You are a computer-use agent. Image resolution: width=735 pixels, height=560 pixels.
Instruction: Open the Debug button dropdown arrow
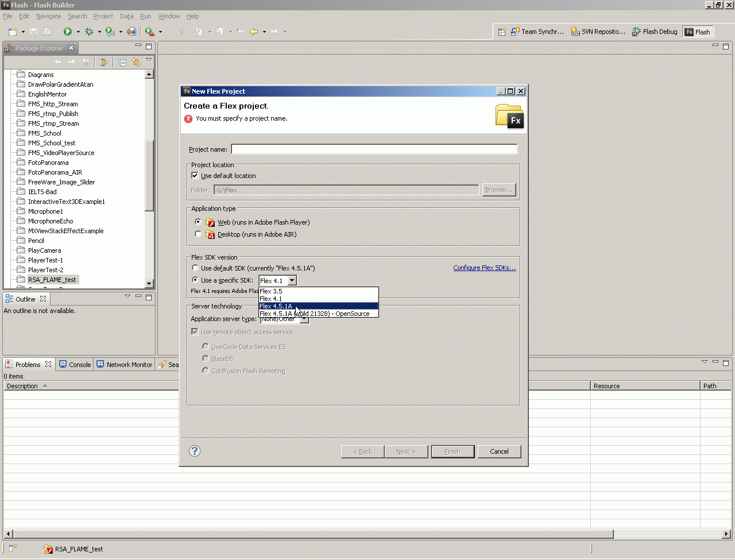(99, 32)
